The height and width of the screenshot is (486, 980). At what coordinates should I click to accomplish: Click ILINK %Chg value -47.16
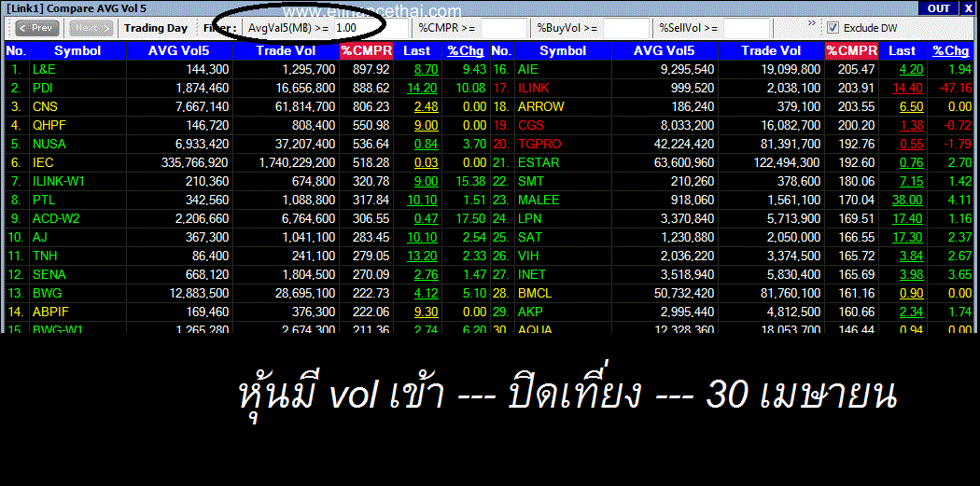click(955, 88)
